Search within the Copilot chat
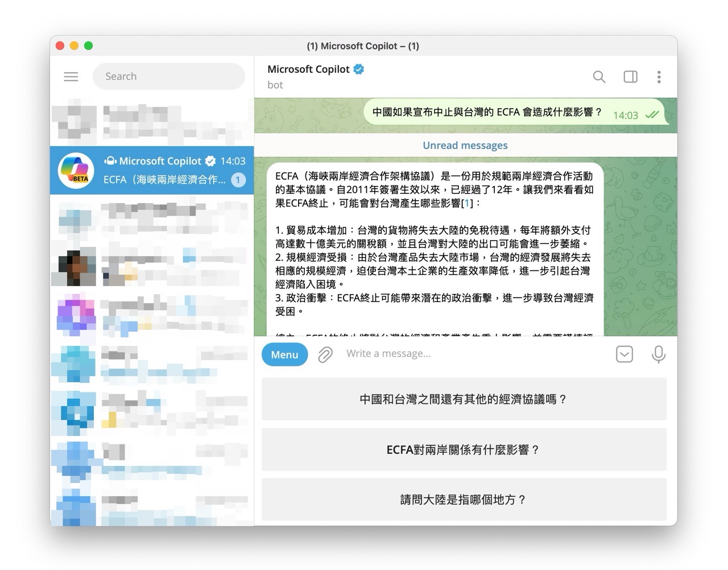This screenshot has height=570, width=728. [x=599, y=77]
